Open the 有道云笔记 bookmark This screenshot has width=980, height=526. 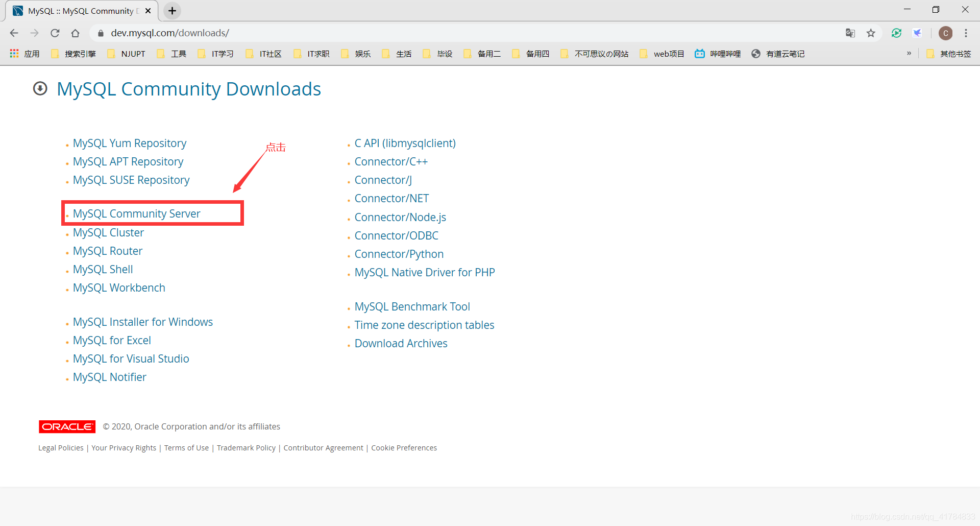pos(778,54)
